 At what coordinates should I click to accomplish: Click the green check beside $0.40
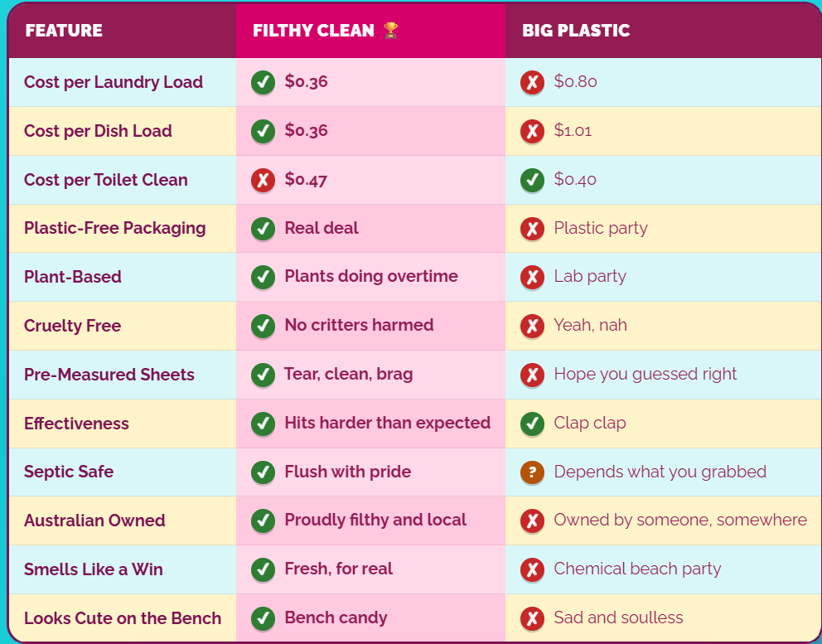point(532,180)
